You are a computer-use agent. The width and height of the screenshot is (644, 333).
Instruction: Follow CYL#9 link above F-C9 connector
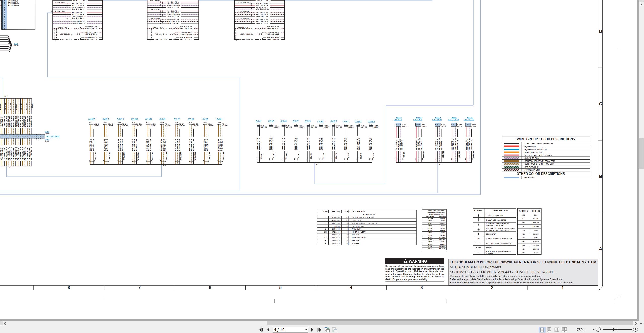(308, 121)
